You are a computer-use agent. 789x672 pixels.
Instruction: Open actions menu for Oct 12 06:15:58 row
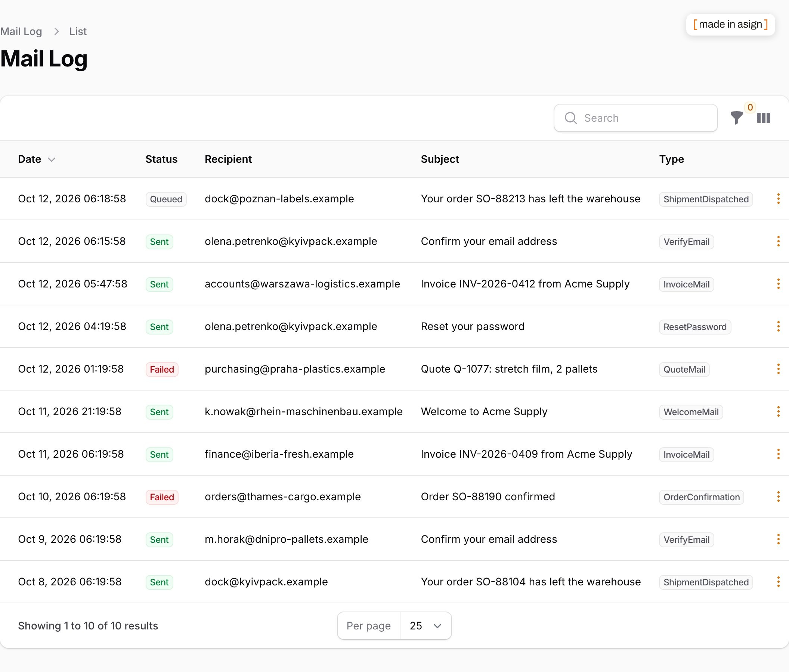[778, 241]
